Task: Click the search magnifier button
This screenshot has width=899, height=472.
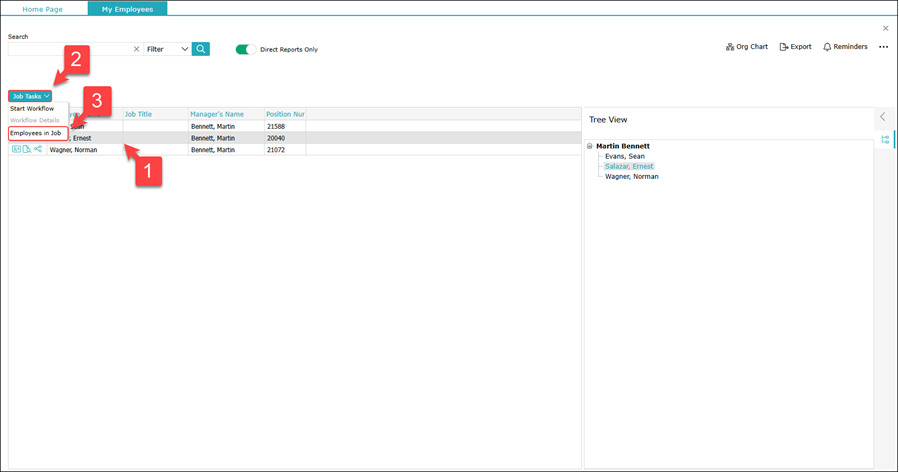Action: pyautogui.click(x=201, y=49)
